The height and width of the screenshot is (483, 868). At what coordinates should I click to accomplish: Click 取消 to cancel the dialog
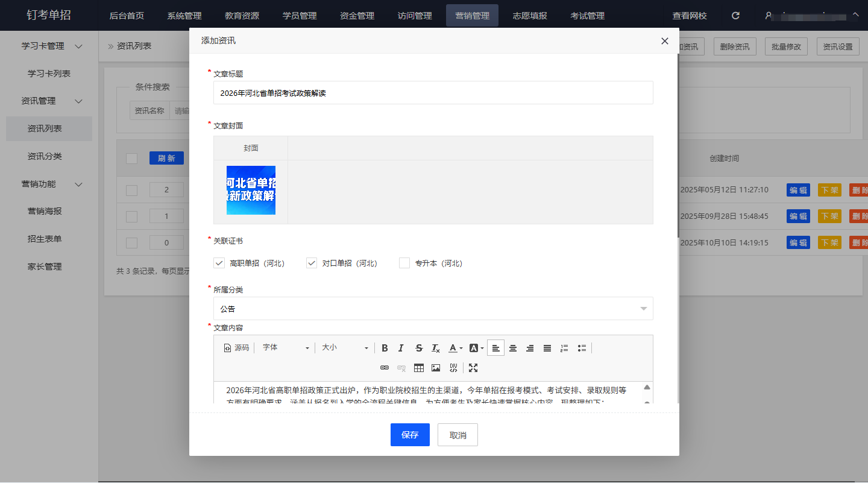click(x=458, y=435)
